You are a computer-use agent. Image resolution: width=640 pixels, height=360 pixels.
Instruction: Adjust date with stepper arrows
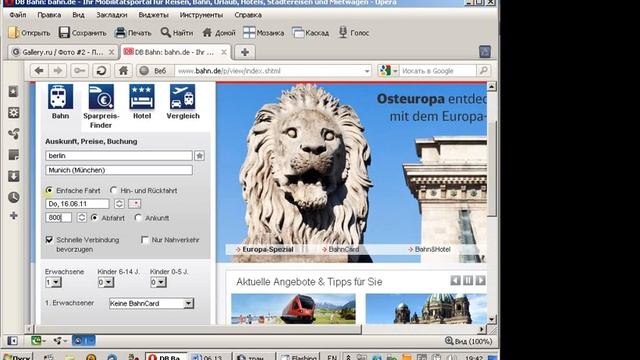click(119, 203)
